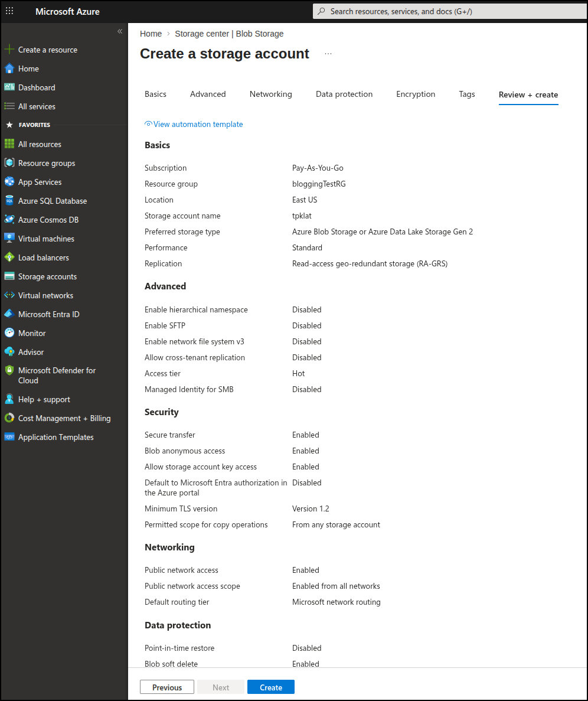Image resolution: width=588 pixels, height=701 pixels.
Task: Click the Storage accounts sidebar icon
Action: click(9, 276)
